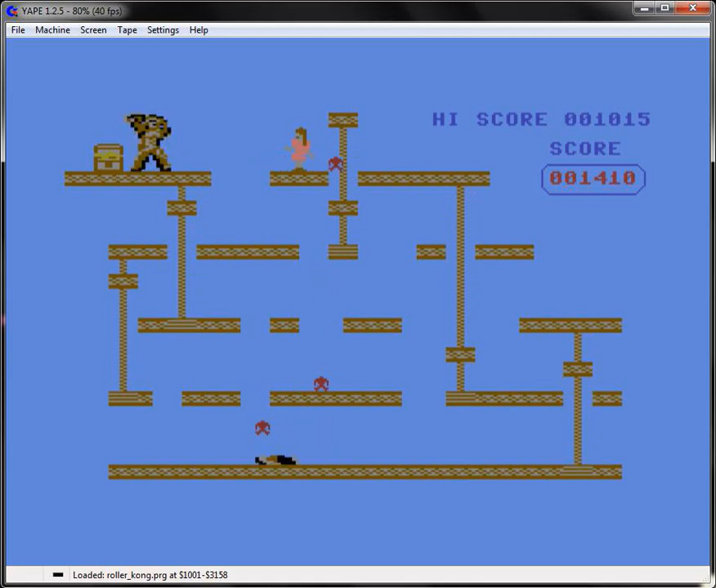The width and height of the screenshot is (716, 588).
Task: Open the Machine menu
Action: point(52,30)
